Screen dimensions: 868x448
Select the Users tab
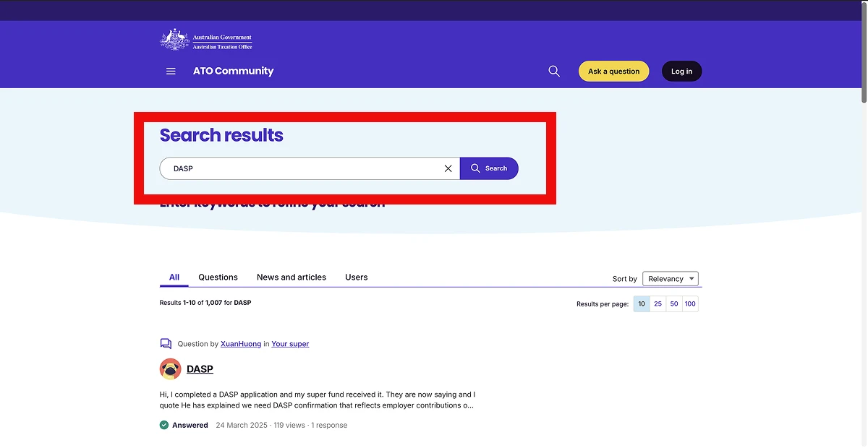[356, 277]
